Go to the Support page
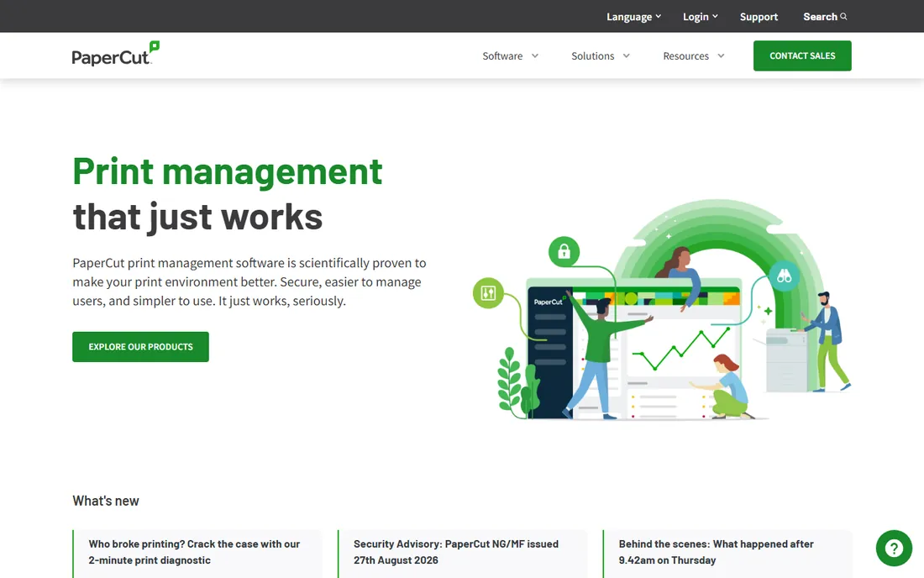 759,17
